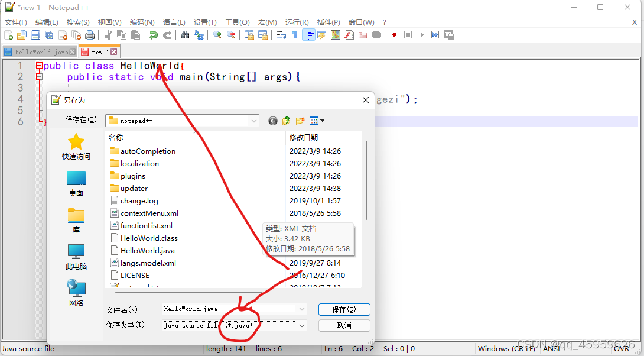Viewport: 644px width, 356px height.
Task: Select the autoCompletion folder
Action: click(x=142, y=151)
